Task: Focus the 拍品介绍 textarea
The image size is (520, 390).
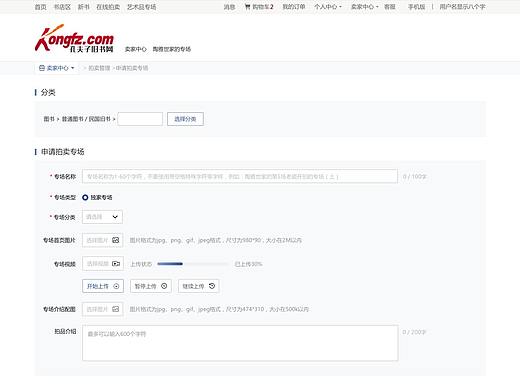Action: pyautogui.click(x=240, y=343)
